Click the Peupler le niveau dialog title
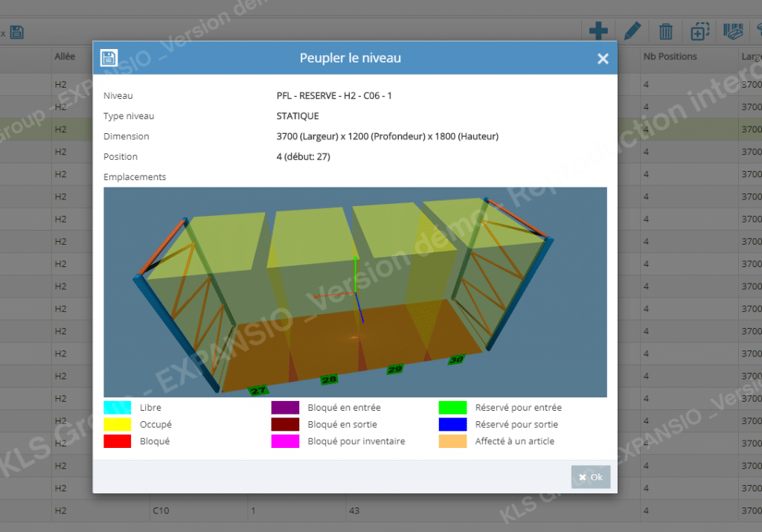Image resolution: width=762 pixels, height=532 pixels. click(x=350, y=58)
